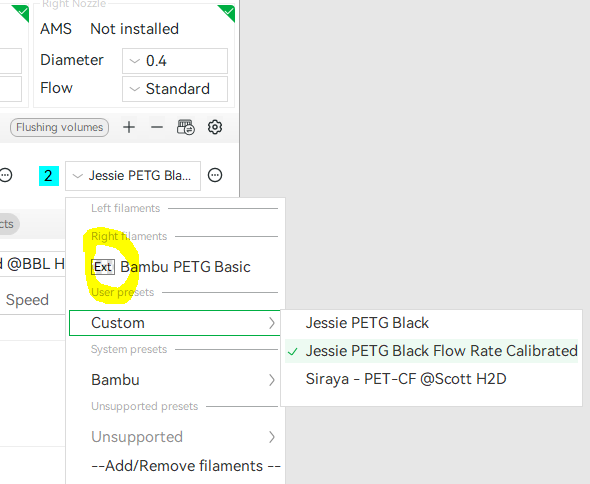This screenshot has height=484, width=590.
Task: Collapse the Jessie PETG filament dropdown
Action: point(133,176)
